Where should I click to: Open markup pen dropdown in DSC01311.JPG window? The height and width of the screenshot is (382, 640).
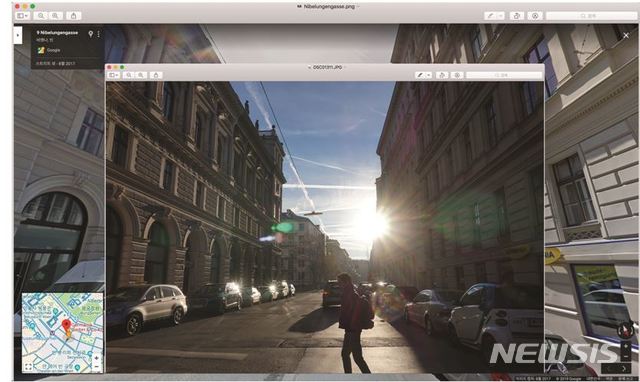click(429, 75)
